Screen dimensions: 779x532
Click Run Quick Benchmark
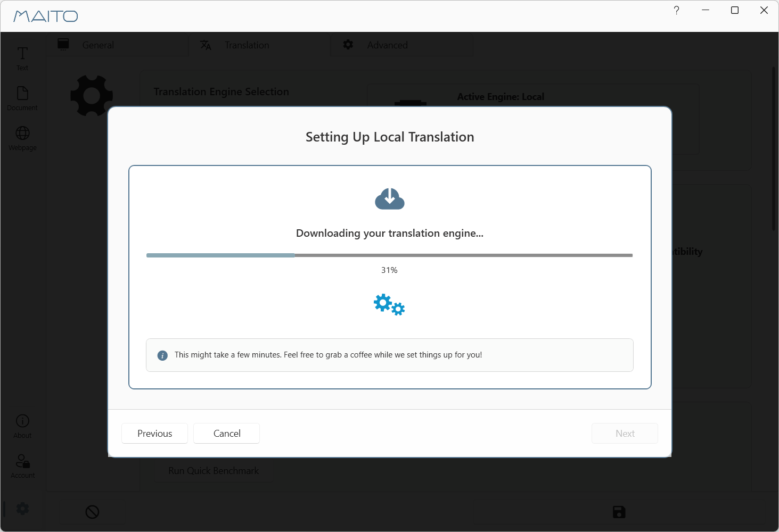pos(213,470)
